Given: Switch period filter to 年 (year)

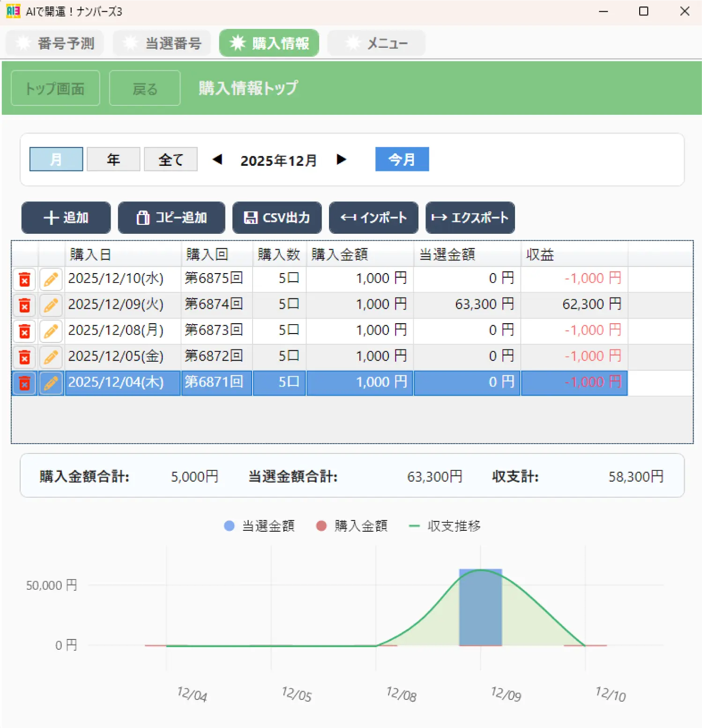Looking at the screenshot, I should (x=113, y=159).
